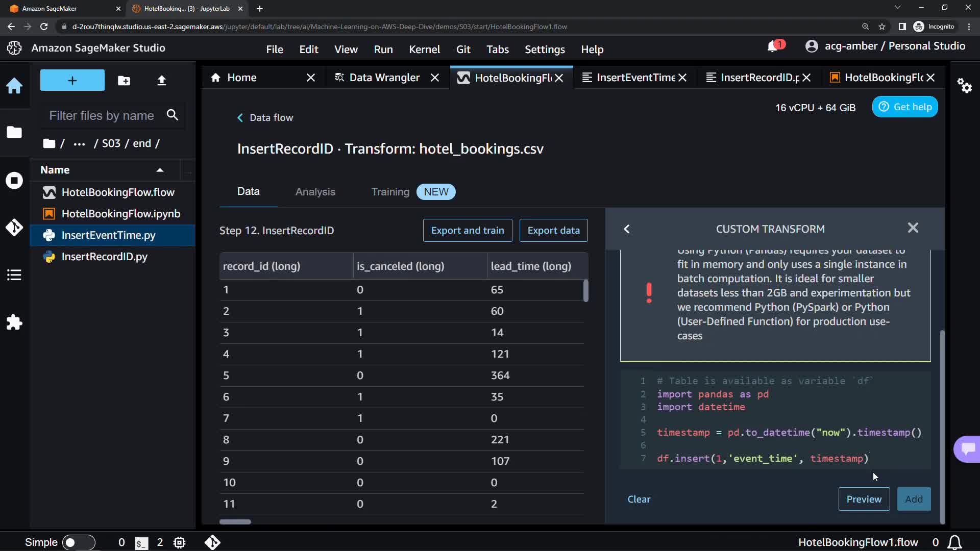The height and width of the screenshot is (551, 980).
Task: Open InsertRecordID.py in file list
Action: pyautogui.click(x=104, y=257)
